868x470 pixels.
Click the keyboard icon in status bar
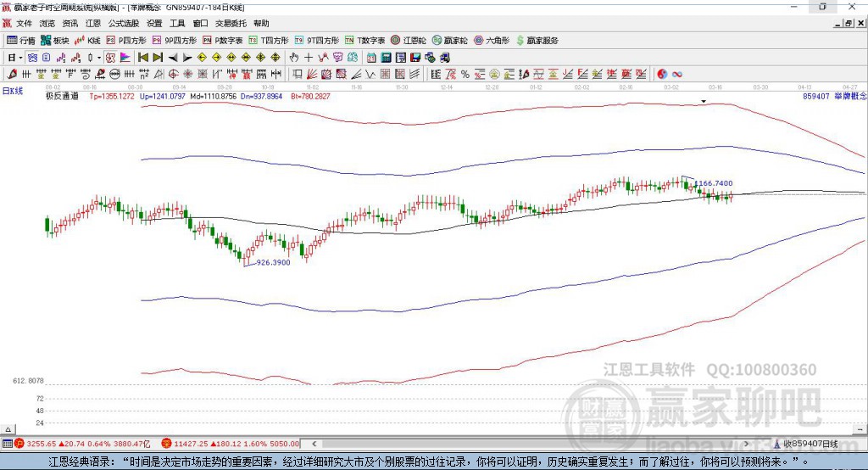(x=7, y=444)
